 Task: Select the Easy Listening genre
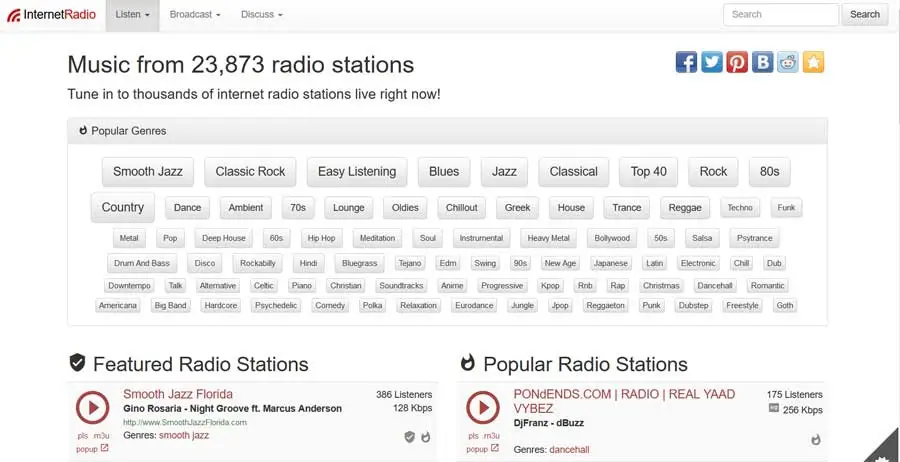pos(357,172)
